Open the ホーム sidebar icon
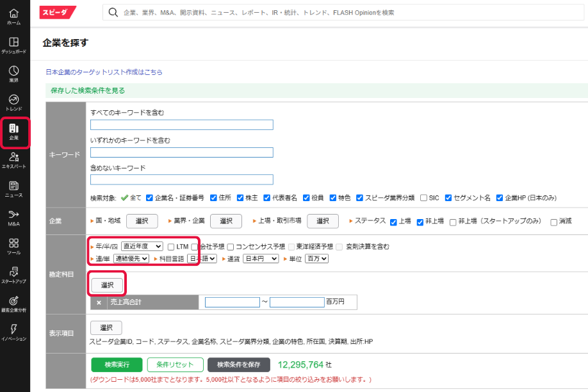The image size is (588, 392). 14,17
